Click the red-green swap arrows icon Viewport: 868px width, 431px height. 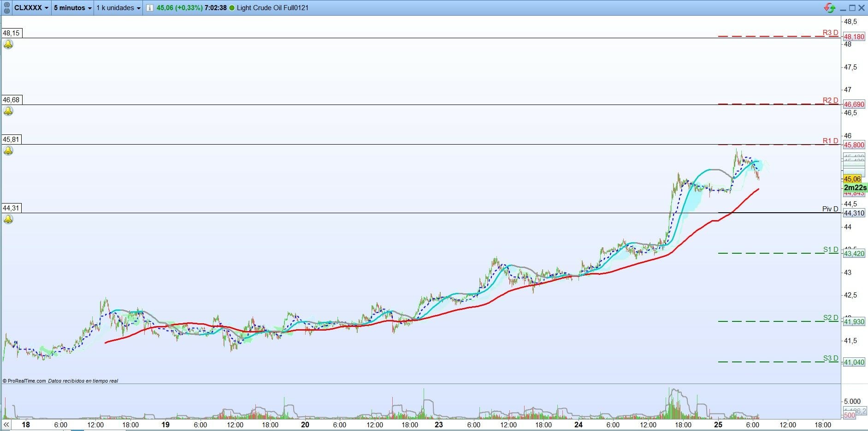[829, 8]
